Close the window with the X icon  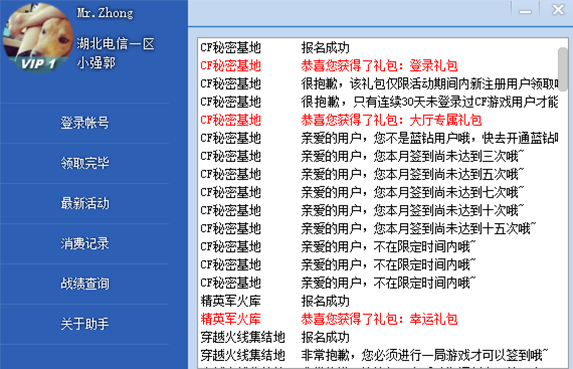(558, 9)
